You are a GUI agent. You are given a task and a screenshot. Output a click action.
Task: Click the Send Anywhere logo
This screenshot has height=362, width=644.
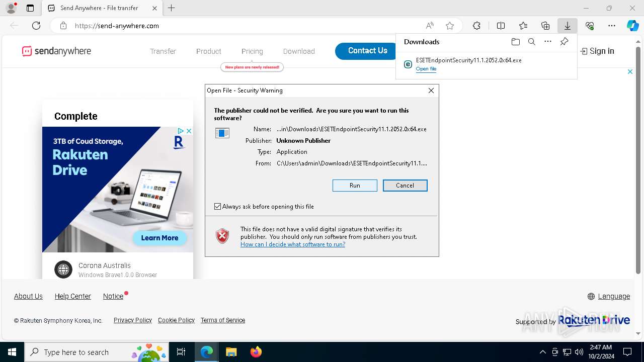pos(56,51)
